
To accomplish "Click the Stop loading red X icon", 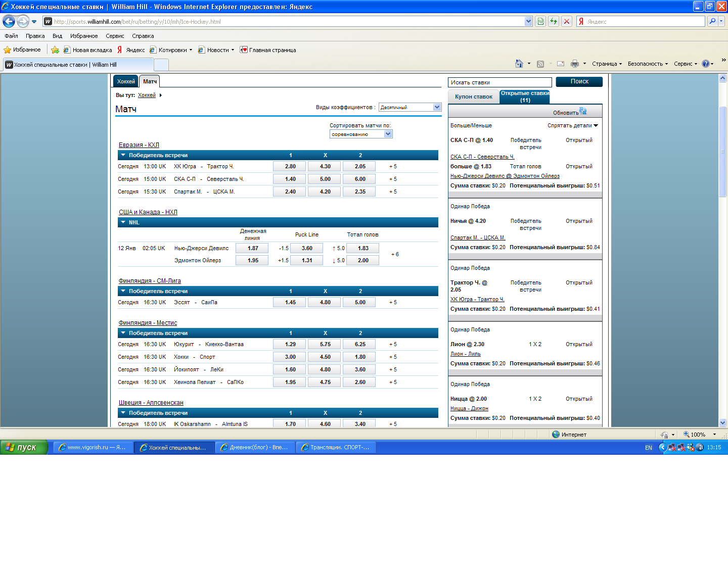I will point(567,21).
